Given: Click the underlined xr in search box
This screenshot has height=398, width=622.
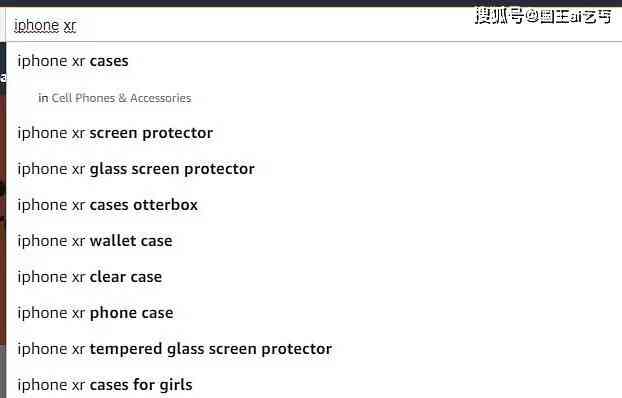Looking at the screenshot, I should coord(69,26).
